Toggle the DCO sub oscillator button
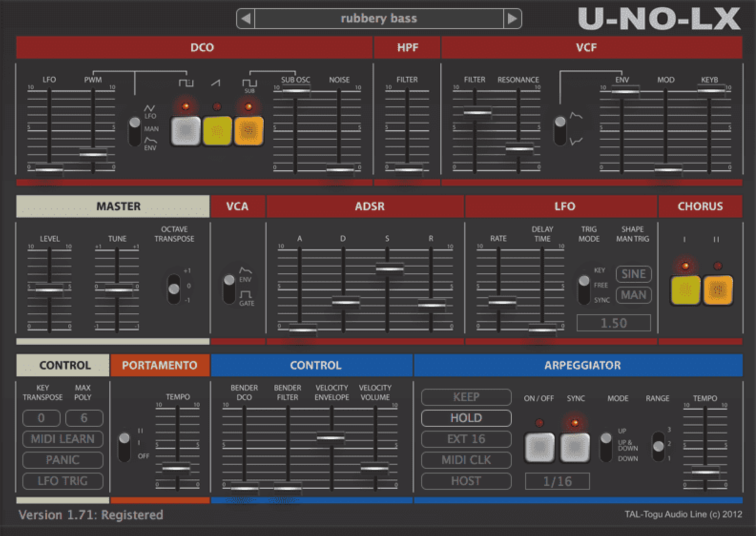The width and height of the screenshot is (756, 536). tap(249, 130)
